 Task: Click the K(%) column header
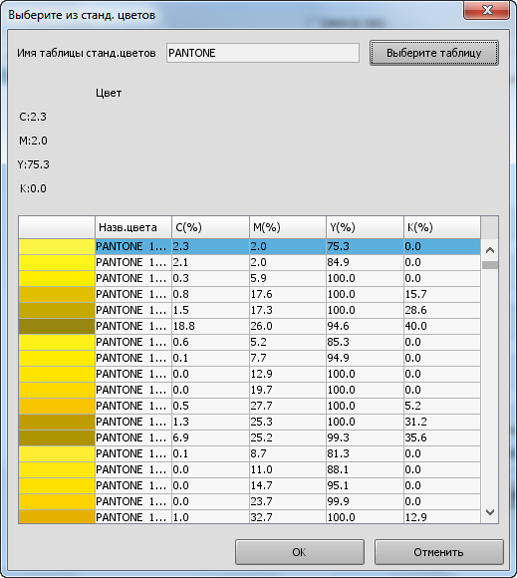click(x=442, y=227)
